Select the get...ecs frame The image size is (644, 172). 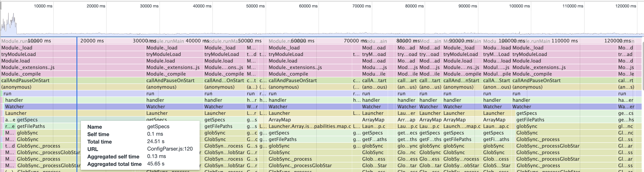(x=407, y=133)
